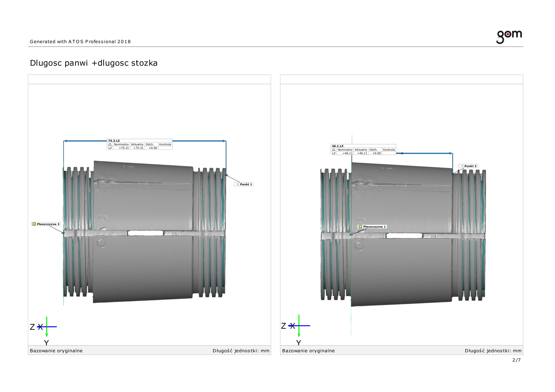
Task: Click the 3D scanned part in the right view
Action: (403, 234)
